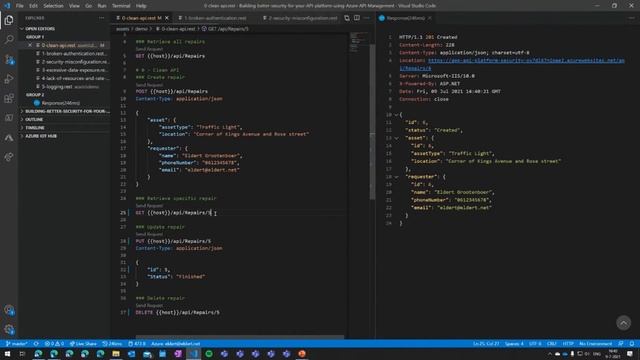Viewport: 640px width, 360px height.
Task: Open the View menu
Action: (x=74, y=6)
